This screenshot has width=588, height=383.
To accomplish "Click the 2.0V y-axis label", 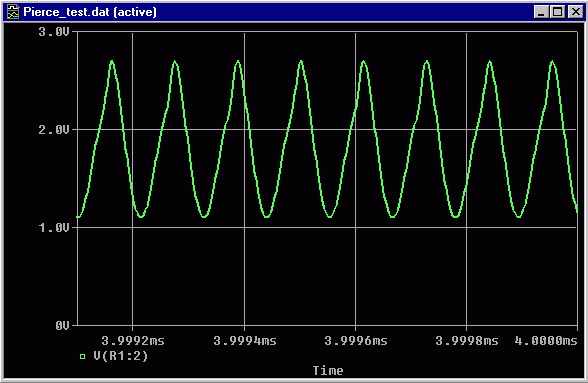I will click(x=54, y=130).
